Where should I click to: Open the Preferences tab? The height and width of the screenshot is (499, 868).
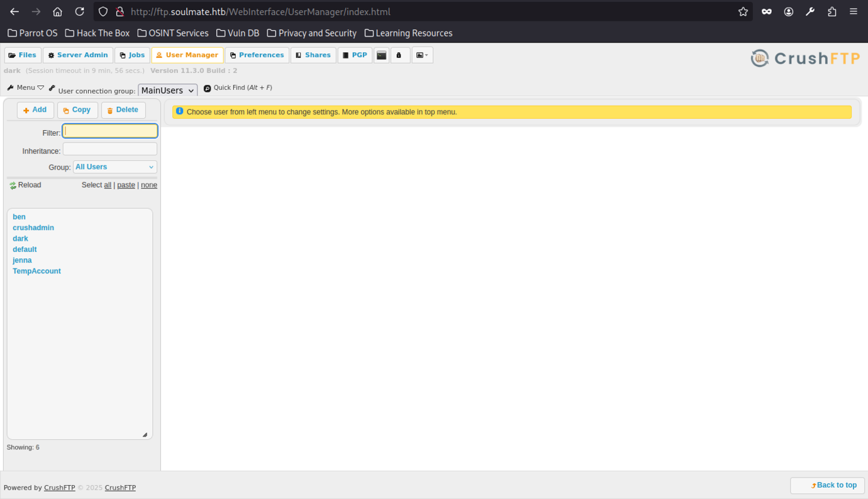tap(257, 55)
